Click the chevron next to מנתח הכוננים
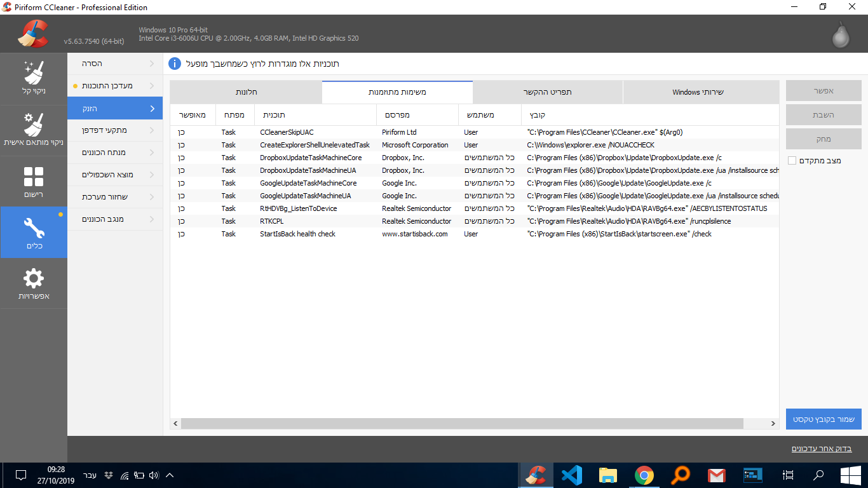Viewport: 868px width, 488px height. [x=152, y=152]
